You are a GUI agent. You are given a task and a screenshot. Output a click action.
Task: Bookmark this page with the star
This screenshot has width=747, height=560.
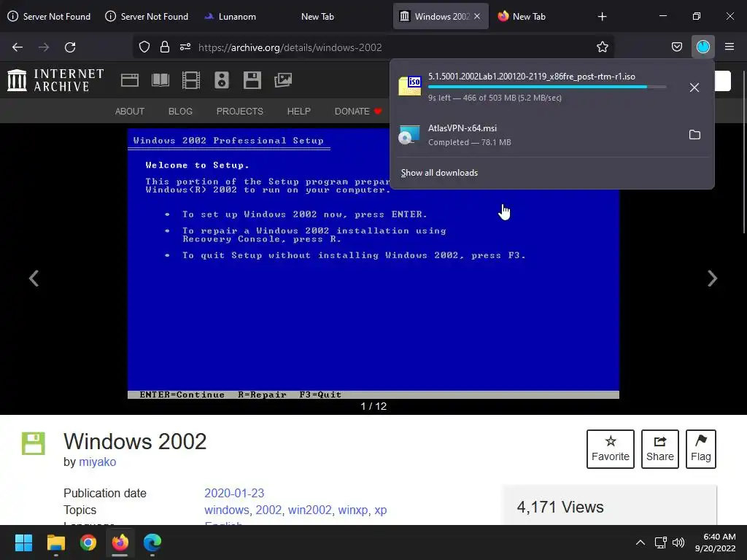(x=602, y=47)
